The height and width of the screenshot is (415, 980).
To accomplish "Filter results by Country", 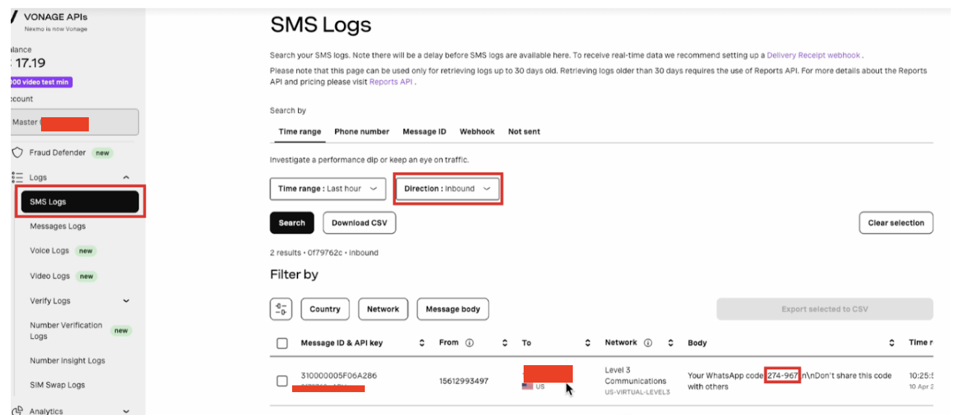I will click(325, 309).
